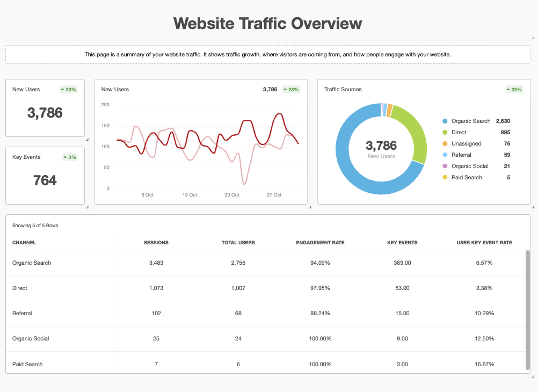Click the traffic summary text banner
The width and height of the screenshot is (538, 392).
(267, 54)
